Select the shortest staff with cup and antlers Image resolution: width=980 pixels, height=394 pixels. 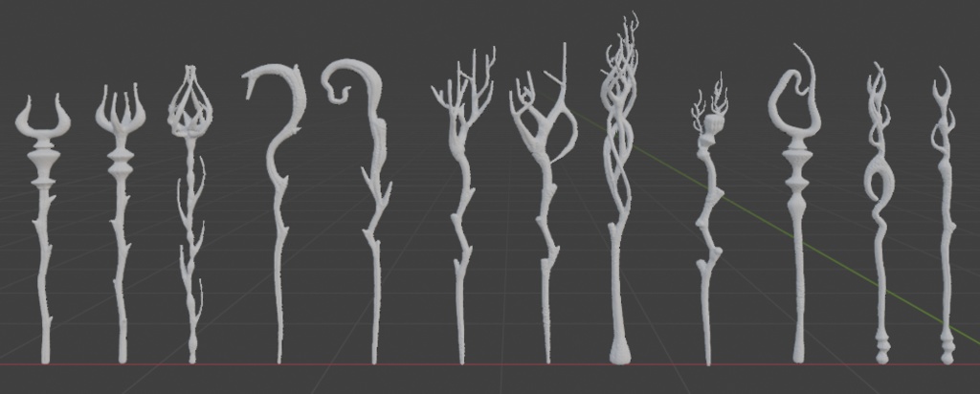click(708, 219)
